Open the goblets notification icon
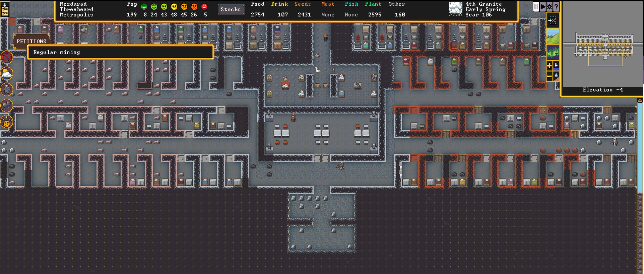Screen dimensions: 644x274 tap(7, 106)
